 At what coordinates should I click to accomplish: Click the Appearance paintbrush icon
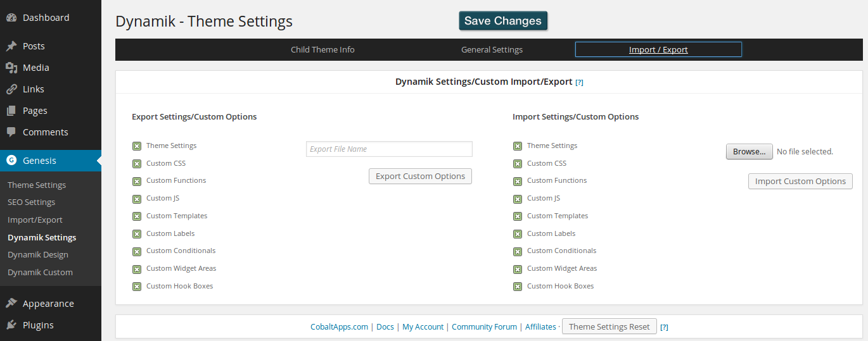coord(11,304)
